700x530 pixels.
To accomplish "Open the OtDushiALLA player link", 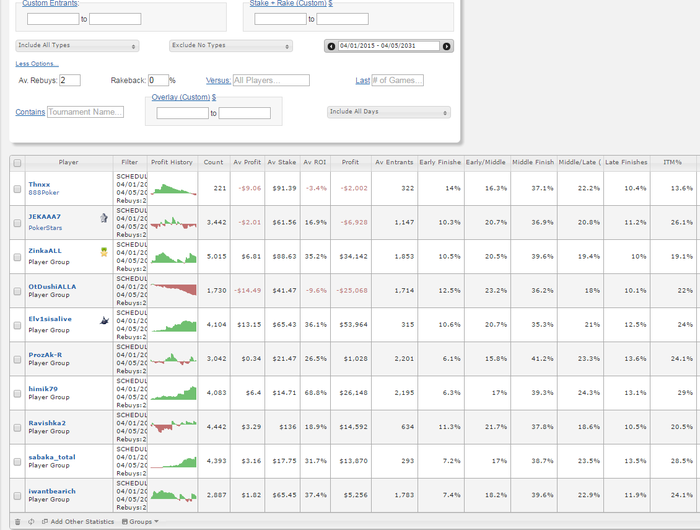I will click(x=52, y=287).
